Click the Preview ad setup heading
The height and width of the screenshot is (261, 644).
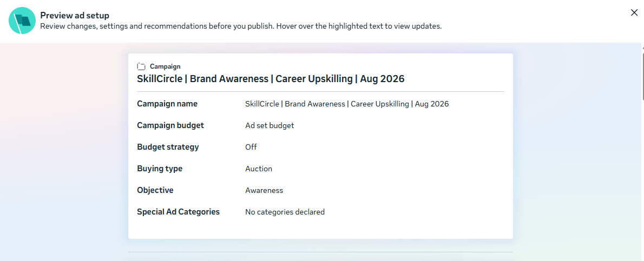75,16
